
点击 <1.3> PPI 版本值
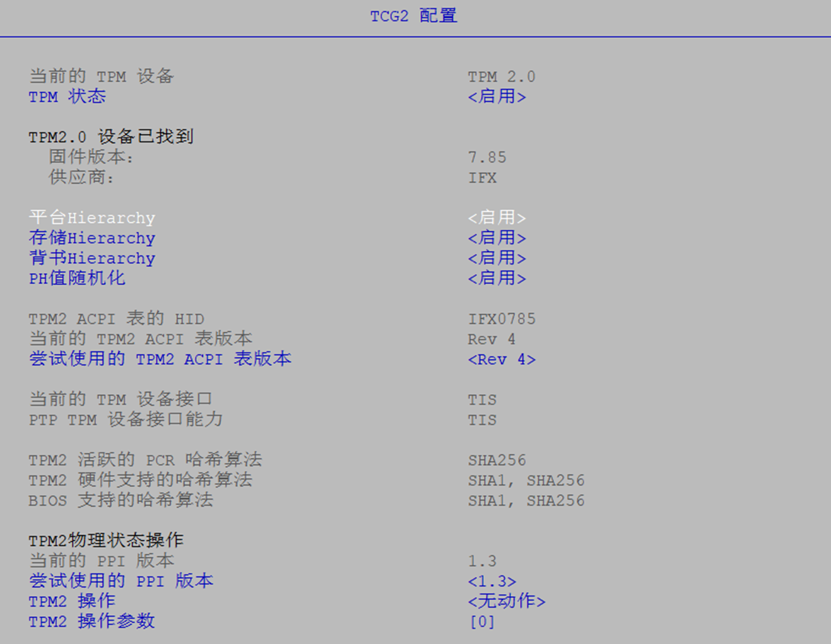492,581
